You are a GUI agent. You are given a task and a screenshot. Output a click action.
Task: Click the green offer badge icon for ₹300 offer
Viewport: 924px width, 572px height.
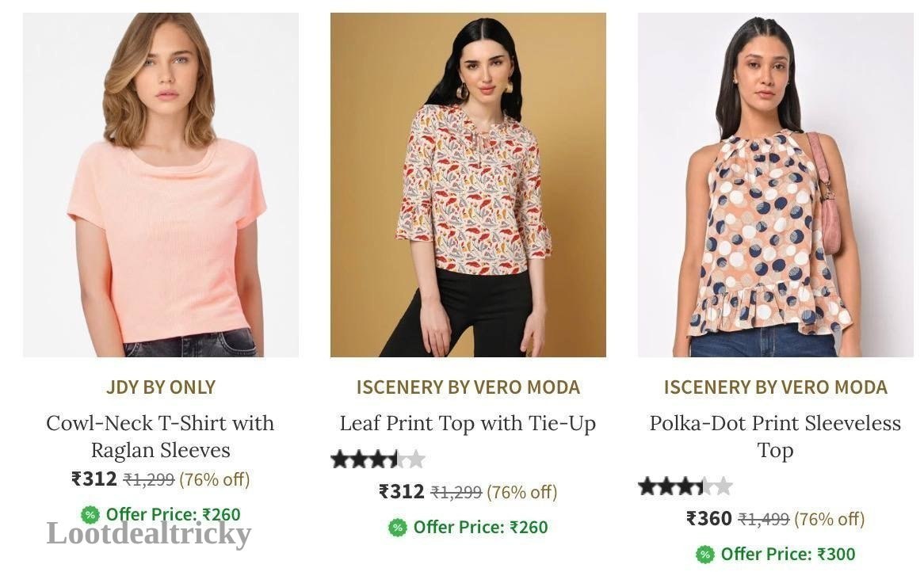click(704, 555)
